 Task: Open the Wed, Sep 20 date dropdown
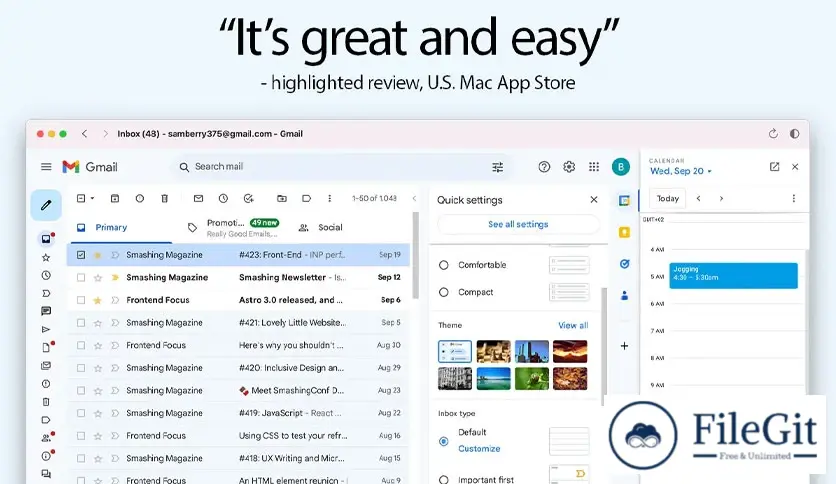[681, 171]
